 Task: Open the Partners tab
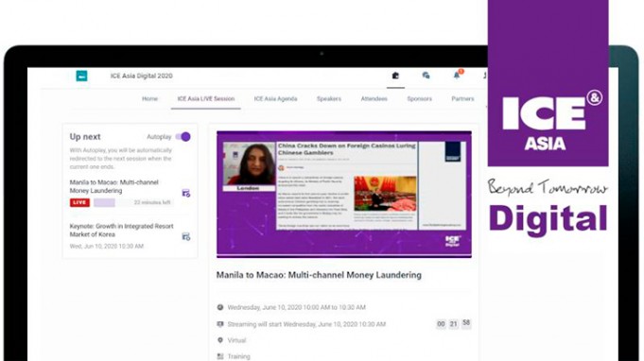coord(462,99)
